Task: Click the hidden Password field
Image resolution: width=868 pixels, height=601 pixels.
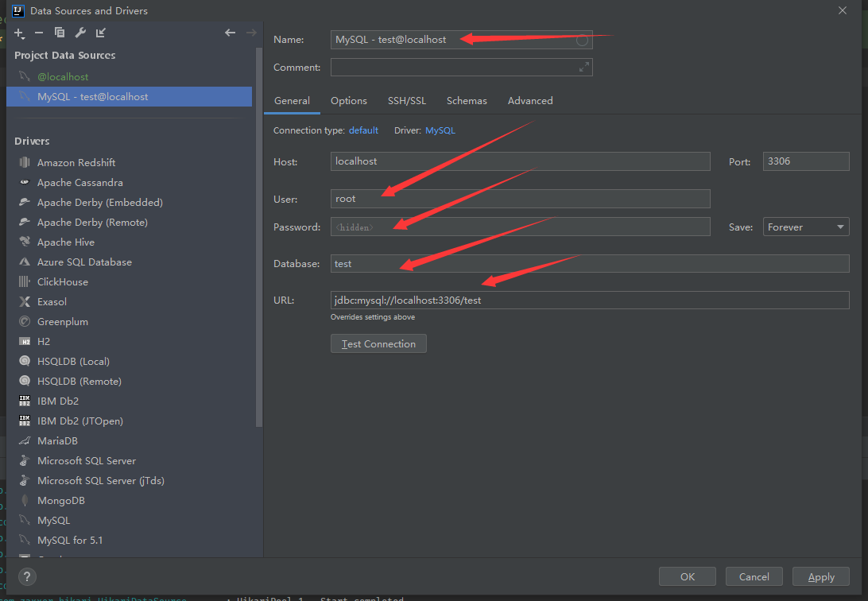Action: coord(521,227)
